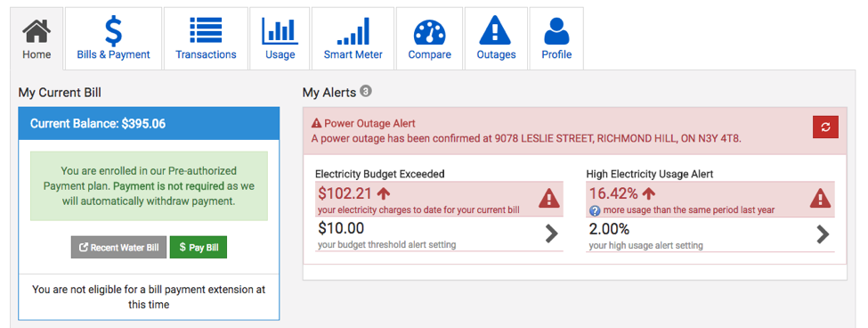The height and width of the screenshot is (328, 868).
Task: Open the Profile tab label
Action: pos(556,55)
